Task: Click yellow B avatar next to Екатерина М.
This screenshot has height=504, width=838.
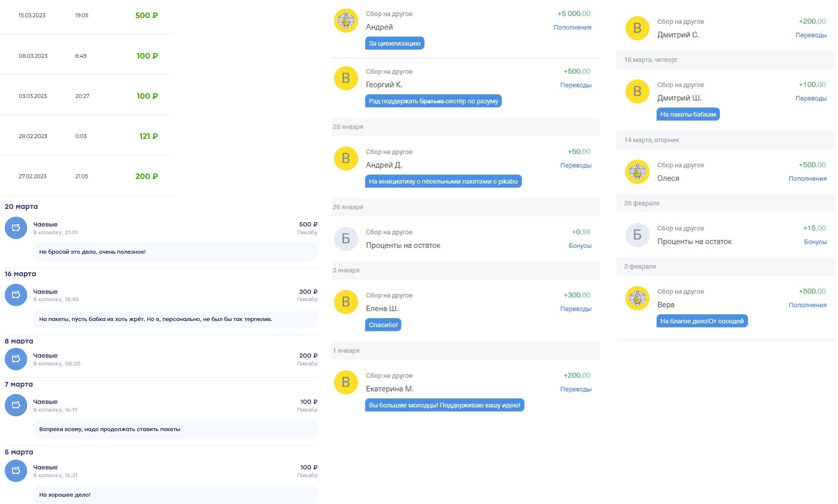Action: click(x=346, y=382)
